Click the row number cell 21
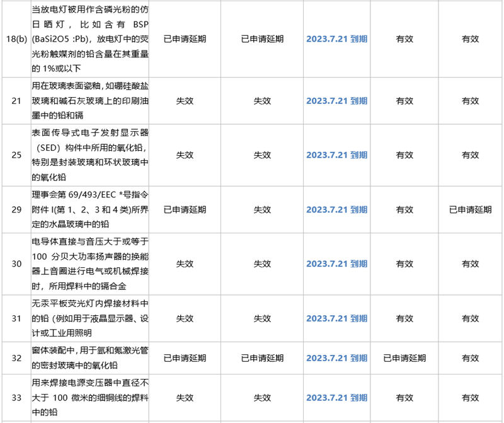The image size is (504, 423). (x=16, y=101)
